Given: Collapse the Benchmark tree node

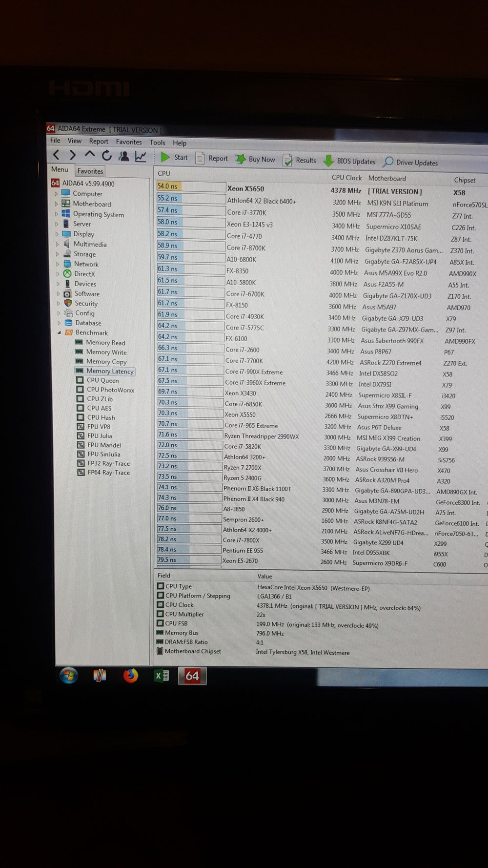Looking at the screenshot, I should (x=60, y=332).
